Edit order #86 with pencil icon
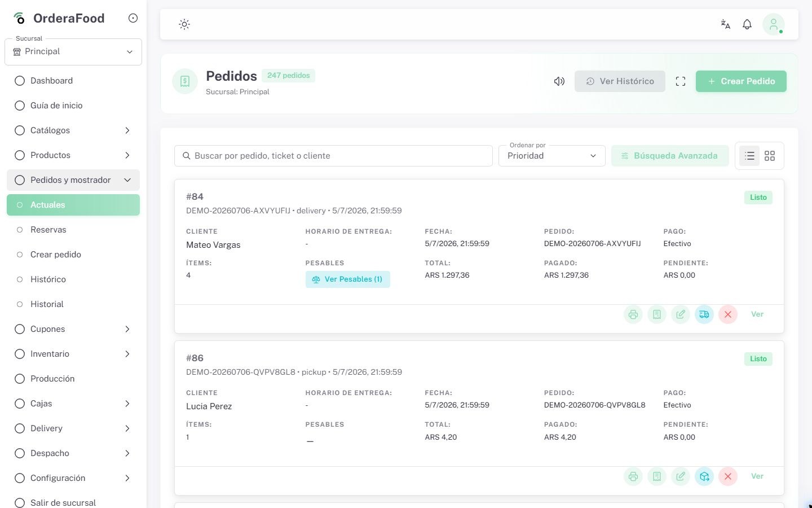The image size is (812, 508). tap(681, 476)
